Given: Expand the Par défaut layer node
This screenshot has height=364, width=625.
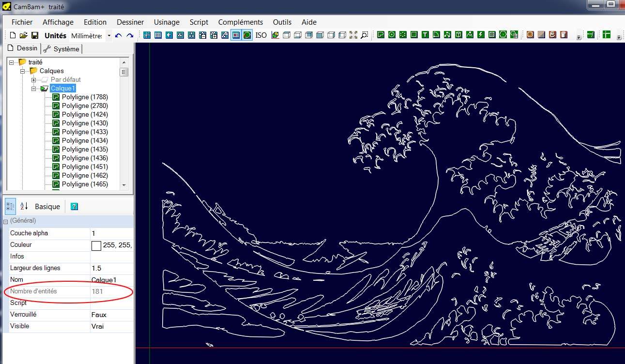Looking at the screenshot, I should click(x=34, y=79).
